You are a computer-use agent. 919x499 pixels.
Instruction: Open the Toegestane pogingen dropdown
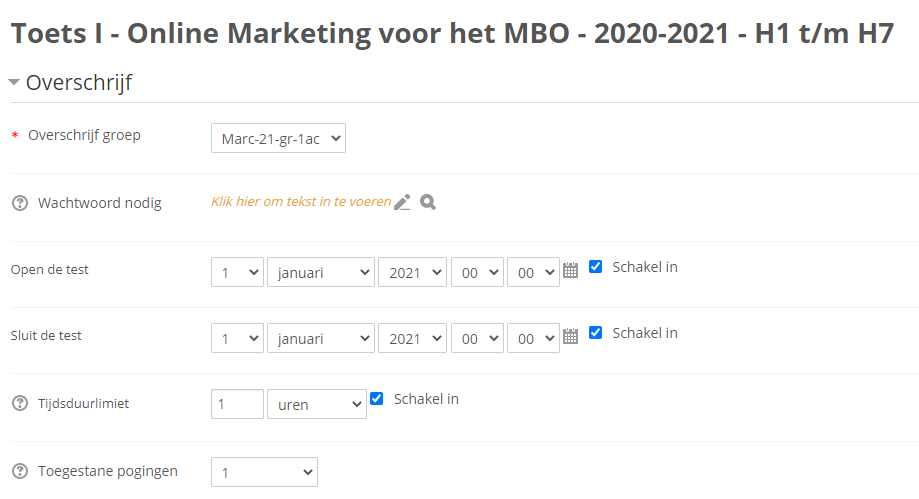click(x=264, y=472)
